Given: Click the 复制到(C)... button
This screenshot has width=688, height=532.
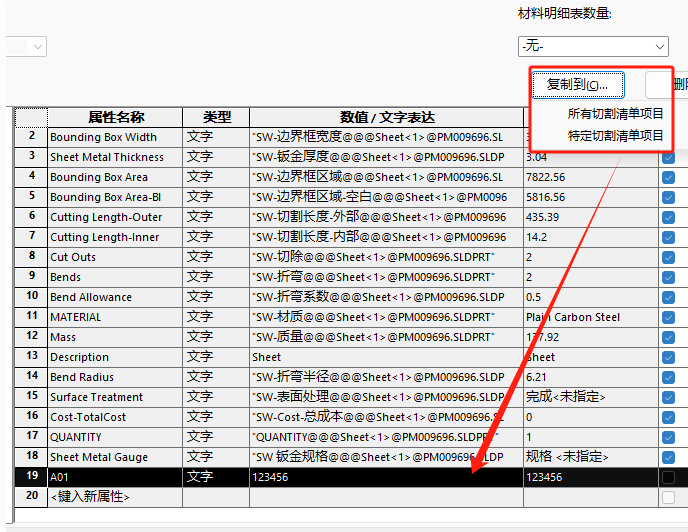Looking at the screenshot, I should 578,84.
